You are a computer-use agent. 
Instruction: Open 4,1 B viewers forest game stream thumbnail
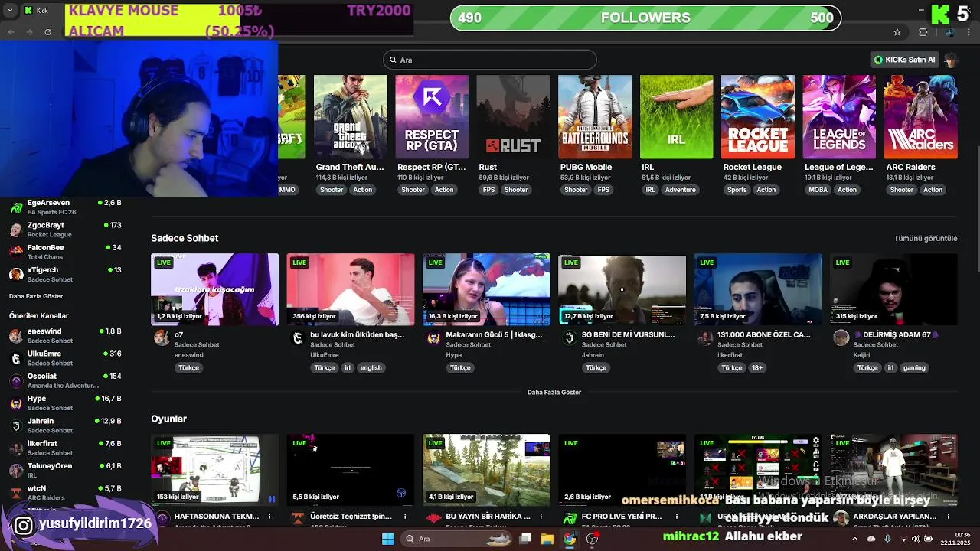[x=486, y=470]
